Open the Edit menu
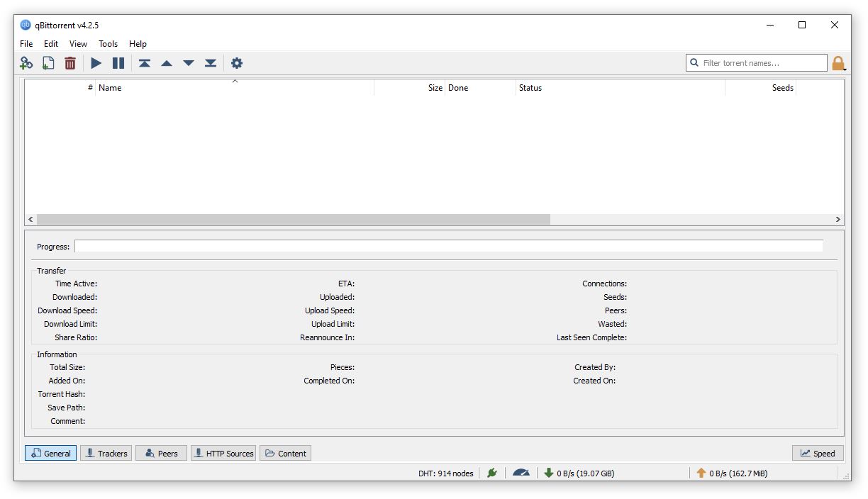 click(x=51, y=43)
